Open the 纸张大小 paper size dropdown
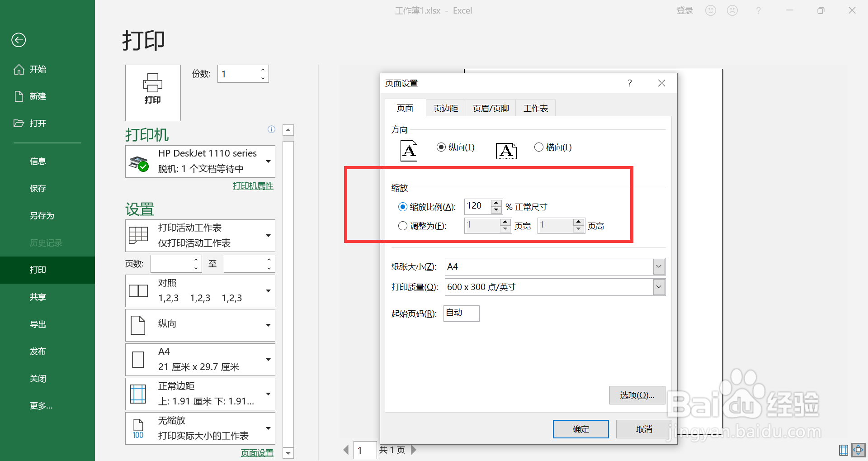This screenshot has height=461, width=868. coord(659,266)
